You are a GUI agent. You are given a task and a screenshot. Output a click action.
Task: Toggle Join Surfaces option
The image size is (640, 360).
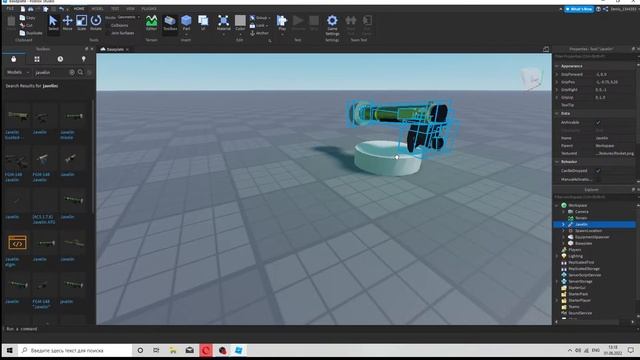pos(120,33)
